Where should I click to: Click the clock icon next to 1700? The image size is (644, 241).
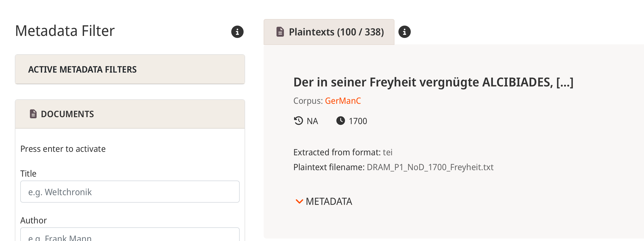pos(340,121)
